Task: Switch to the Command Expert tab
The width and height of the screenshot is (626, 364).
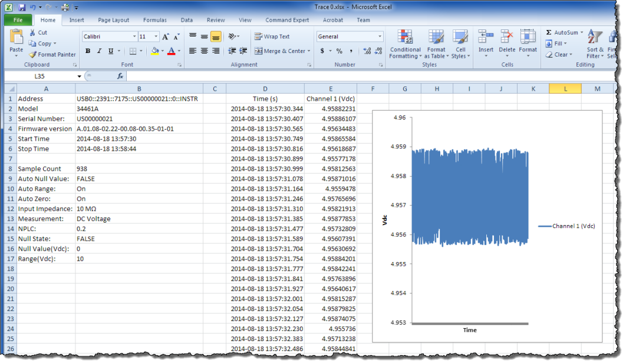Action: click(287, 20)
